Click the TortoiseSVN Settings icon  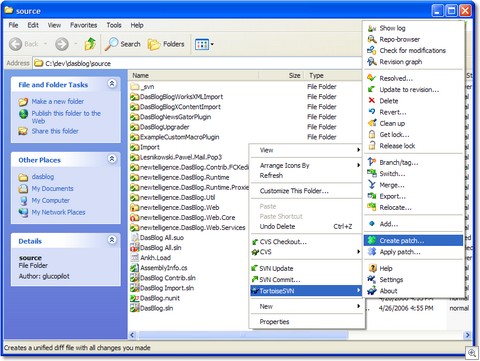pyautogui.click(x=372, y=280)
